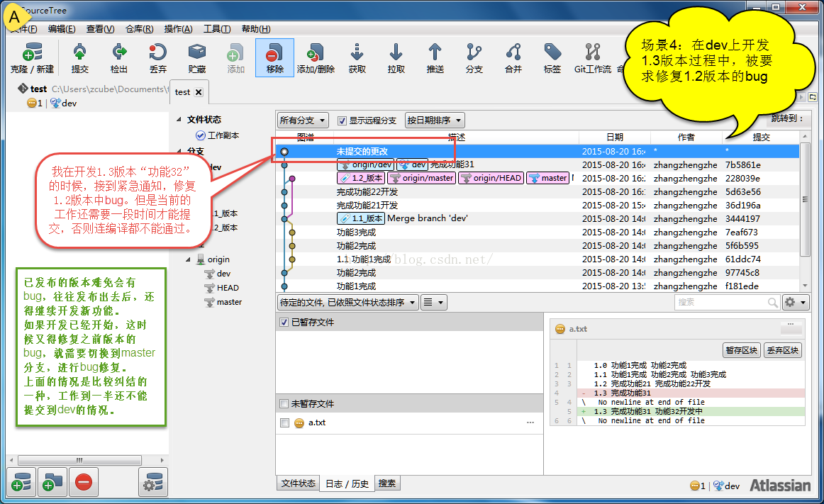
Task: Click the 作者 column header
Action: [x=686, y=138]
